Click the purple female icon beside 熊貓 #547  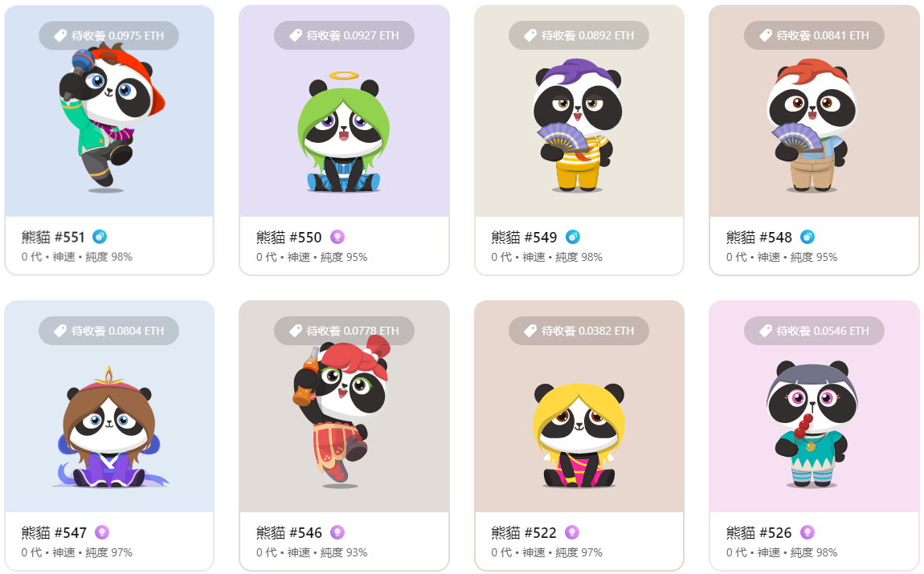[102, 532]
